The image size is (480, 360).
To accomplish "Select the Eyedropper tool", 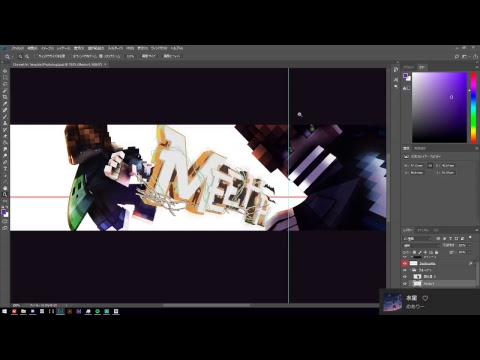I will 5,103.
